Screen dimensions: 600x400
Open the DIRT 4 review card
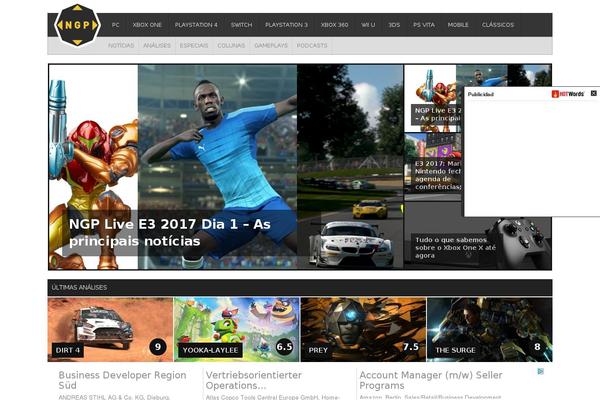[x=110, y=330]
